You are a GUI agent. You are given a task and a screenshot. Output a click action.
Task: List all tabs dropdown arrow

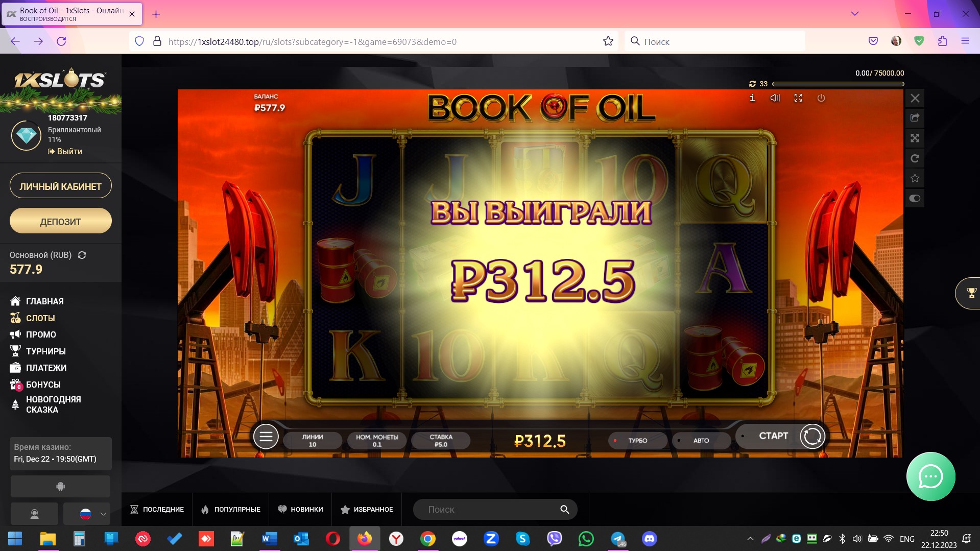pos(855,14)
